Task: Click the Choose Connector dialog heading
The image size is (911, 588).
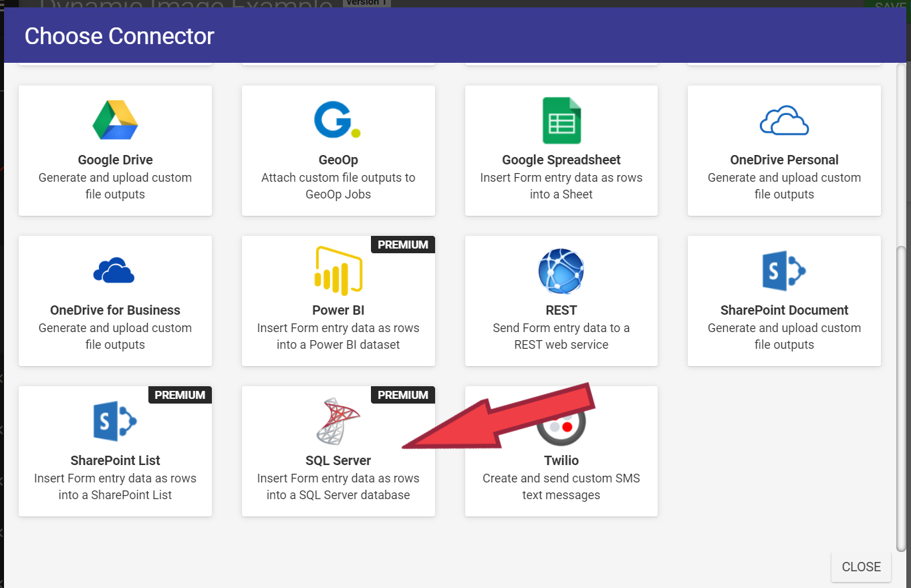Action: click(x=119, y=35)
